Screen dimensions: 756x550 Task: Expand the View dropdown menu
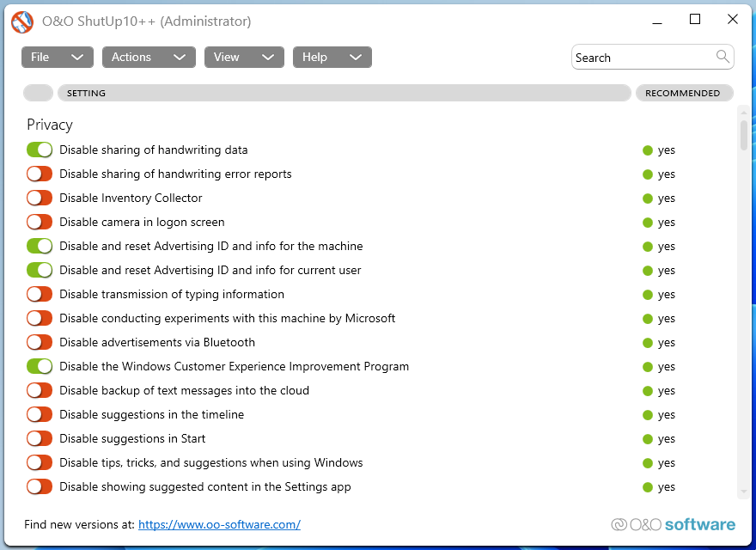244,57
